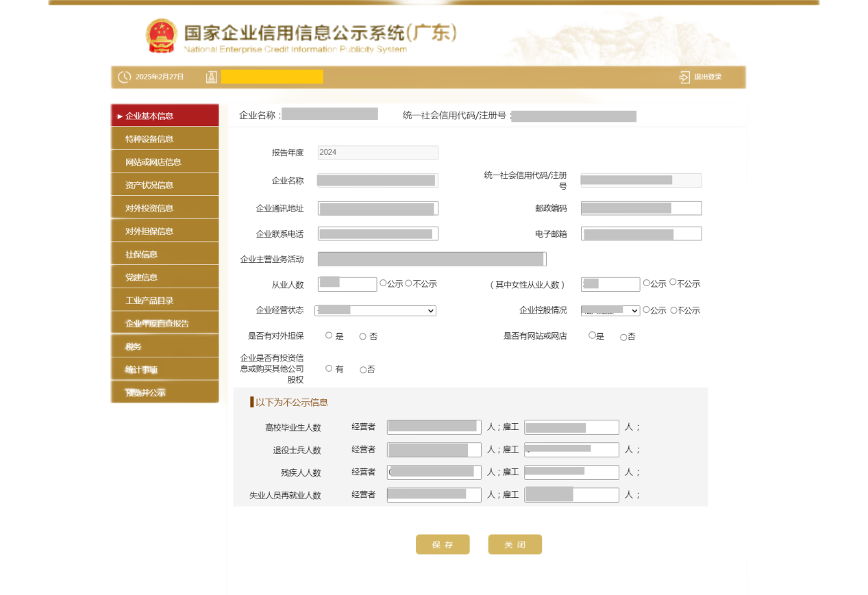Click the 退出登录 logout icon
The image size is (868, 595).
coord(684,77)
